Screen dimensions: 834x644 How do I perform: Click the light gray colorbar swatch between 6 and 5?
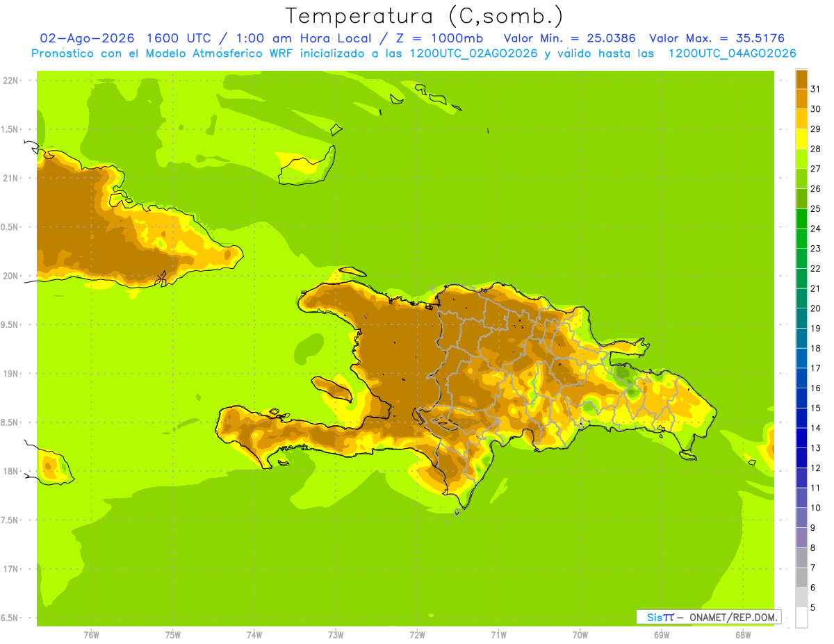(801, 597)
